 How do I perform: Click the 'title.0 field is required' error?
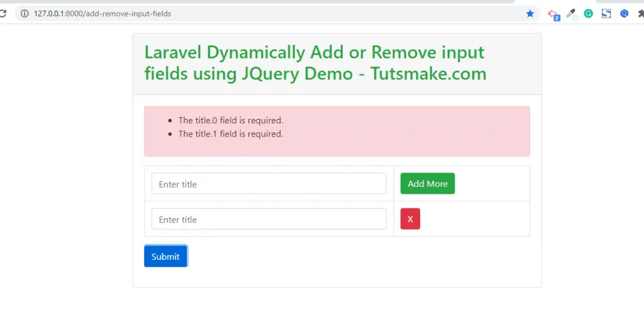tap(231, 120)
